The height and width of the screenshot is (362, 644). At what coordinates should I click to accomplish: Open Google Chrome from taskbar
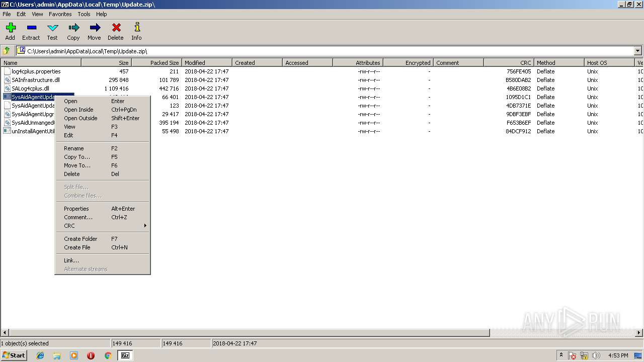tap(108, 355)
